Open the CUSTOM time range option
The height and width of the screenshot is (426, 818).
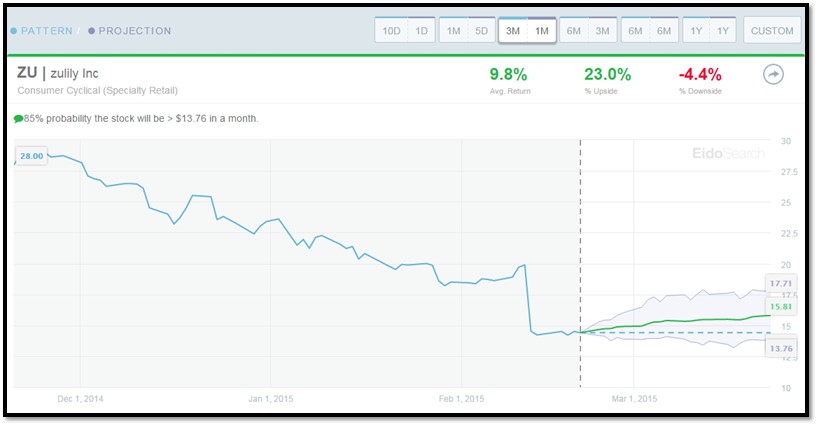point(772,30)
